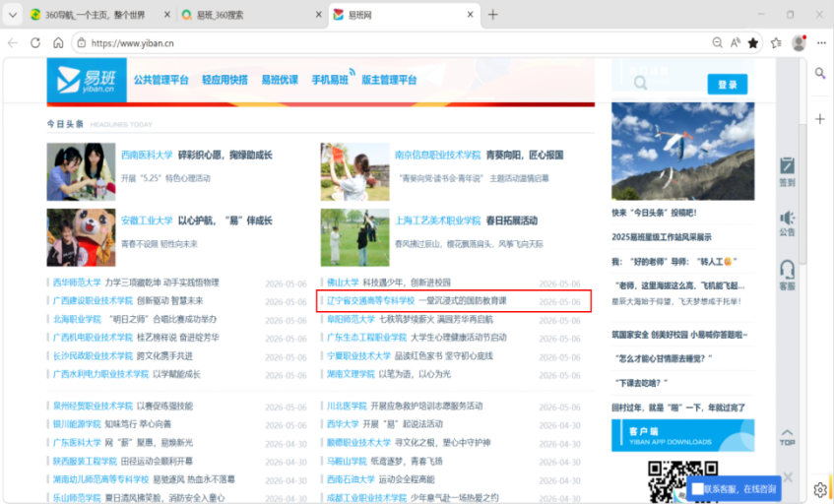Open 易班优课 menu item
The width and height of the screenshot is (834, 504).
(280, 80)
